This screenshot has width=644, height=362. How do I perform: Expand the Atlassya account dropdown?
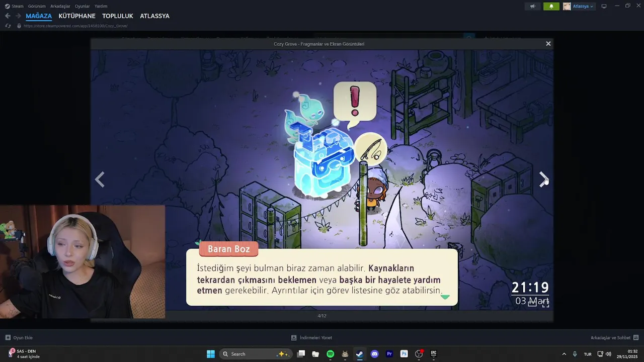tap(583, 6)
